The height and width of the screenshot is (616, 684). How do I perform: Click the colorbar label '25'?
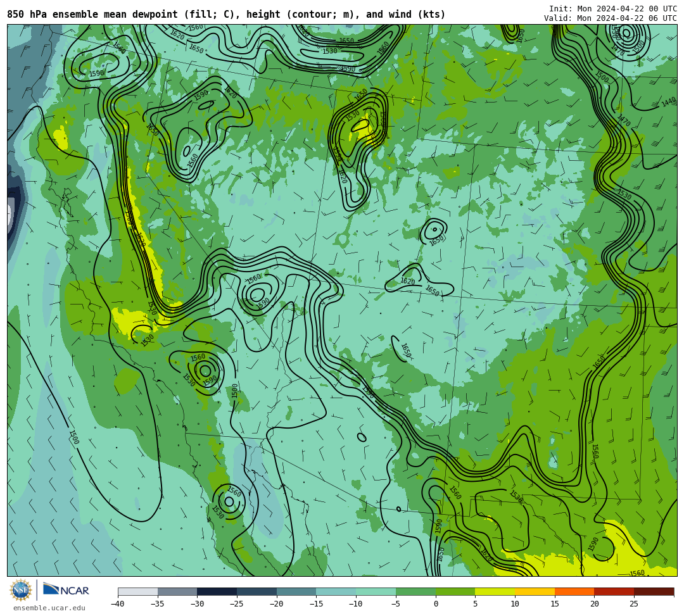(634, 604)
